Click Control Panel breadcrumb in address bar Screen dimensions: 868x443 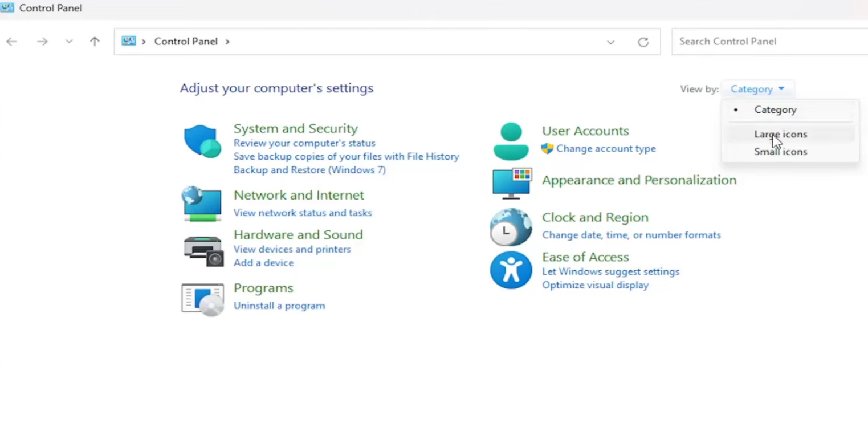pos(186,42)
